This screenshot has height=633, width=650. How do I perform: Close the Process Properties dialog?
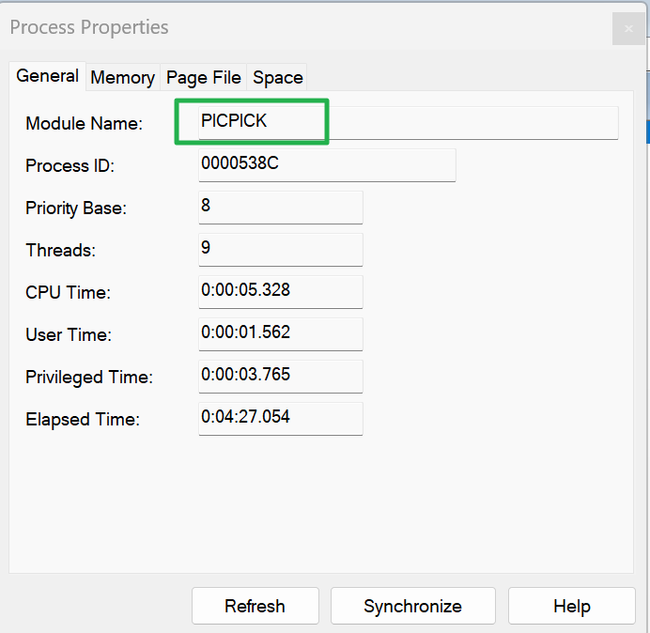coord(628,28)
